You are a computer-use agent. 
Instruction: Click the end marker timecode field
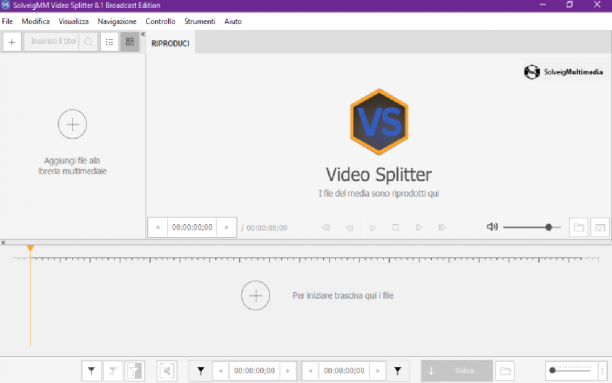point(344,371)
